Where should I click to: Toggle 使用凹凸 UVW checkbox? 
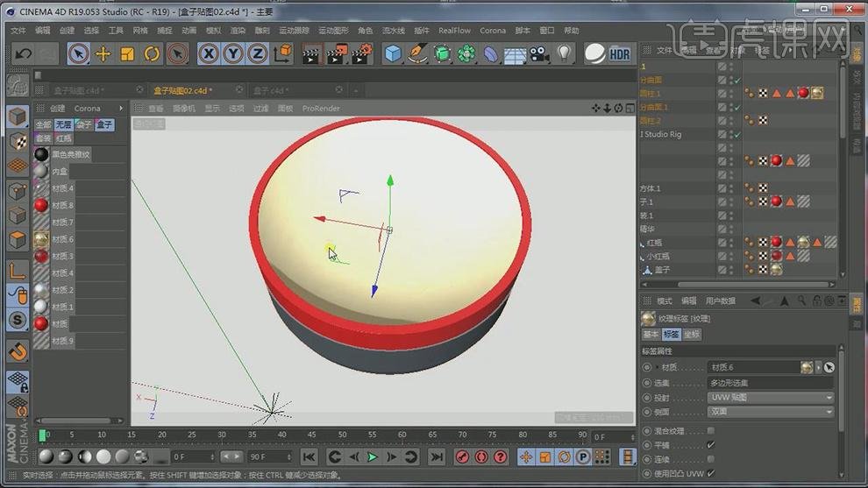[x=711, y=474]
